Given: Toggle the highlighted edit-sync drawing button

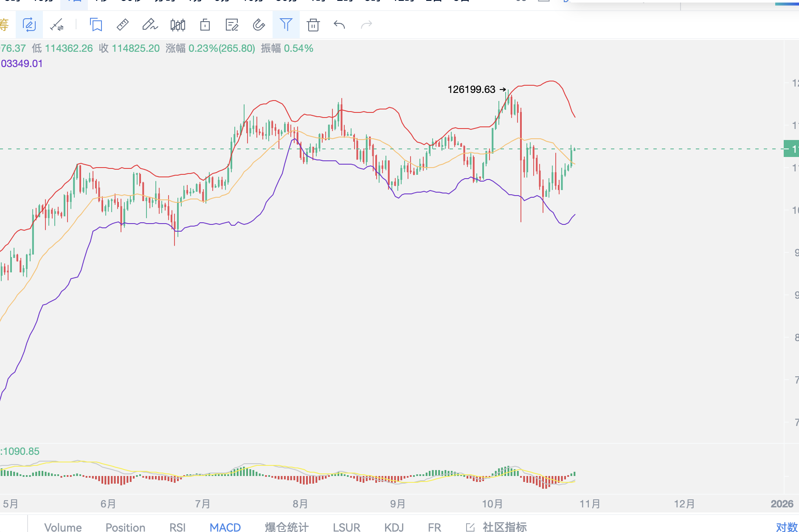Looking at the screenshot, I should pyautogui.click(x=29, y=25).
